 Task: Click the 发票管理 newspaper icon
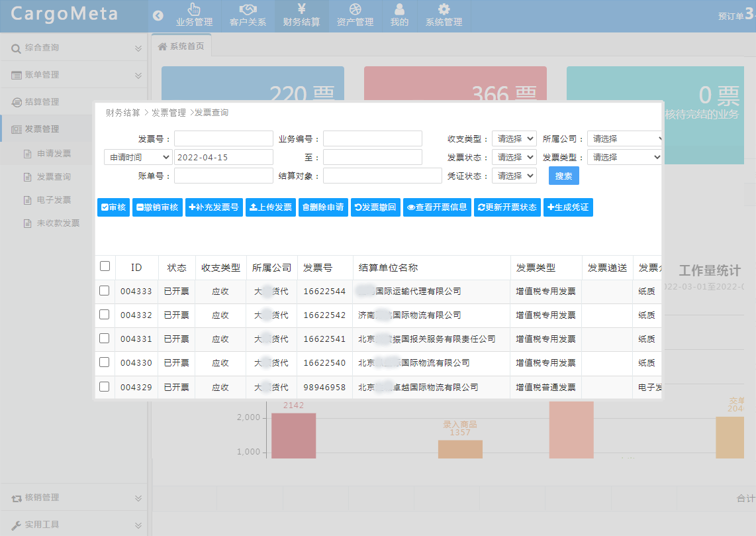pyautogui.click(x=17, y=129)
